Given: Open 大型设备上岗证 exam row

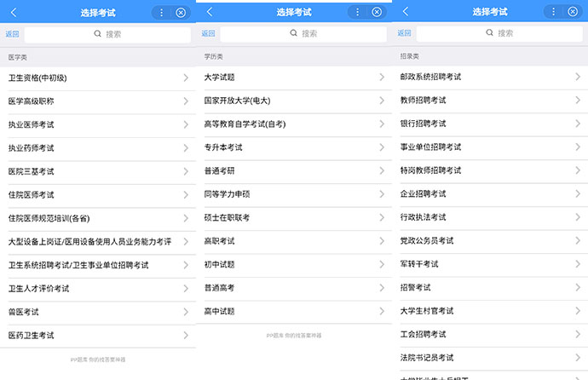Looking at the screenshot, I should tap(98, 242).
